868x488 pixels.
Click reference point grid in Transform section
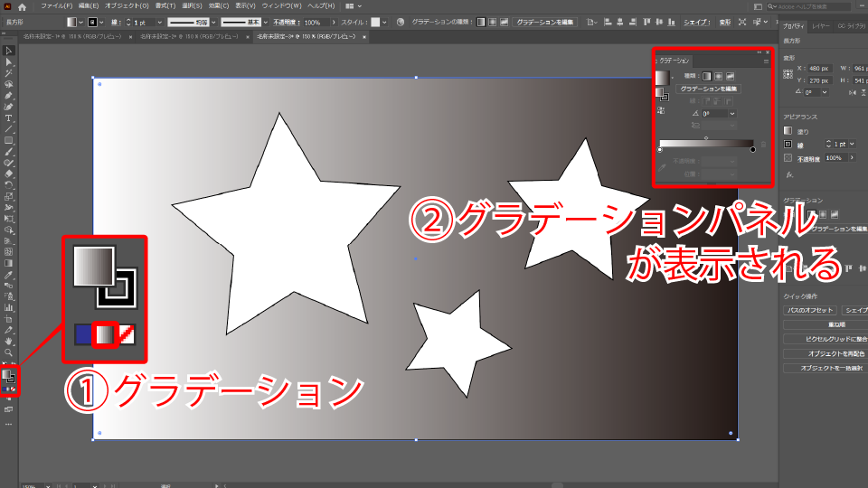788,74
